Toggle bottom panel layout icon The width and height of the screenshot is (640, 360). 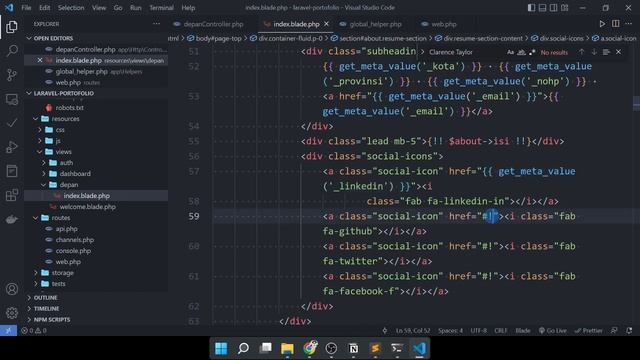pos(542,8)
